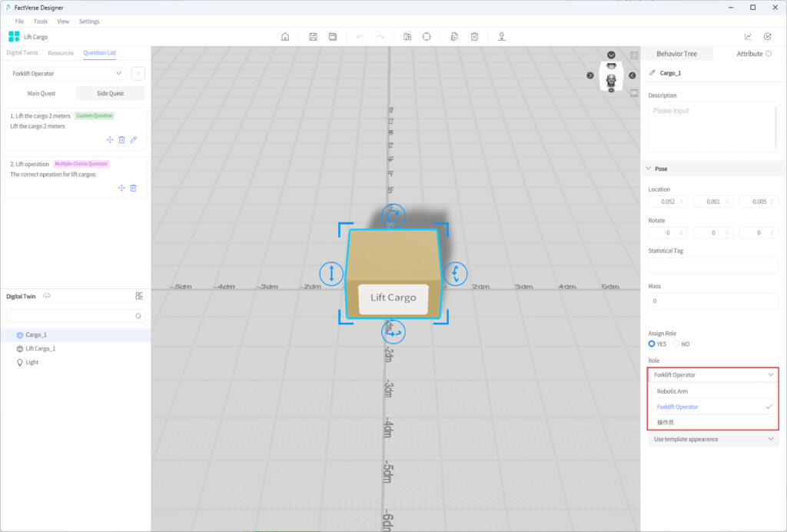Click the pencil icon next to Cargo_1 name
Screen dimensions: 787x532
[653, 73]
